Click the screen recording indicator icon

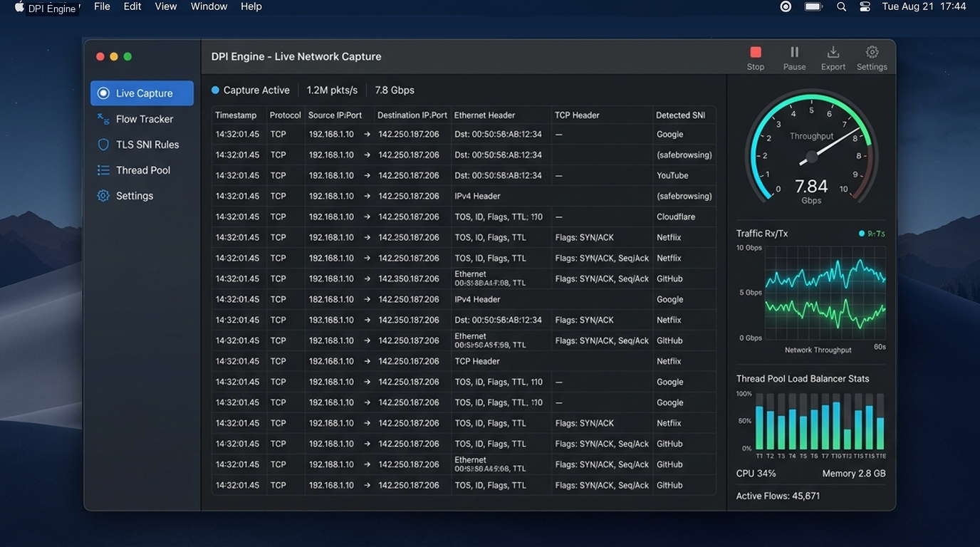[786, 6]
